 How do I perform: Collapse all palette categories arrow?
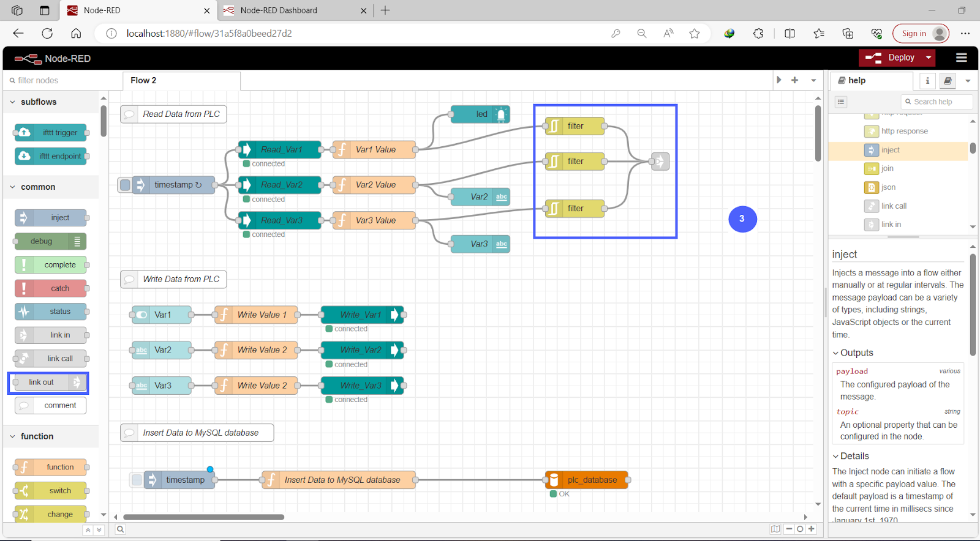click(x=88, y=530)
